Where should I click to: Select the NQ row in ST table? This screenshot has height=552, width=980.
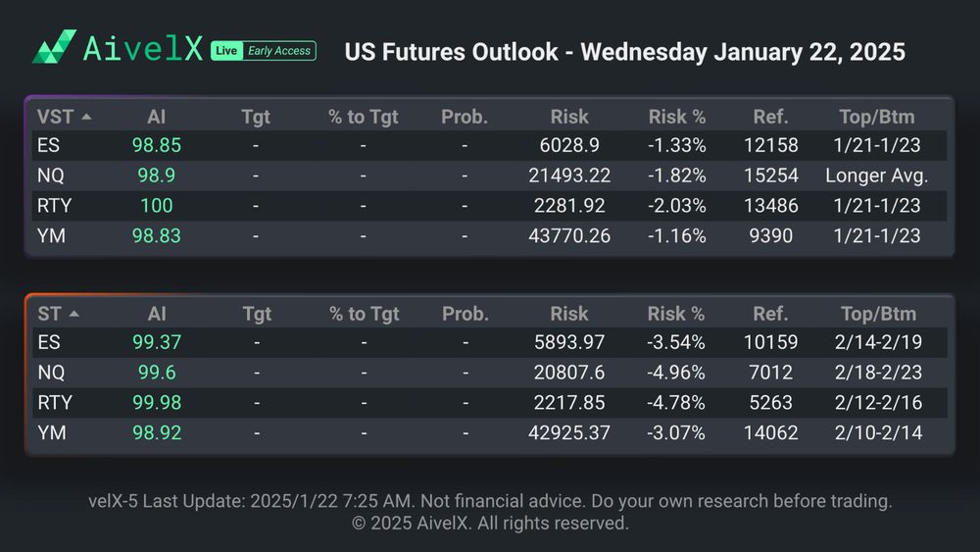pos(51,373)
